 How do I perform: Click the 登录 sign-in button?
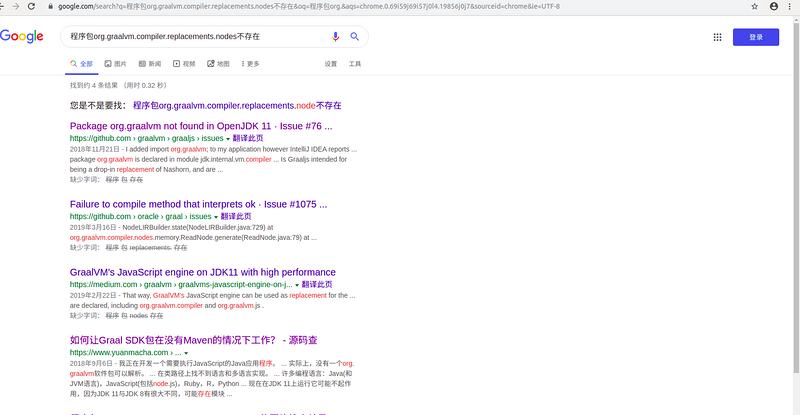coord(756,37)
